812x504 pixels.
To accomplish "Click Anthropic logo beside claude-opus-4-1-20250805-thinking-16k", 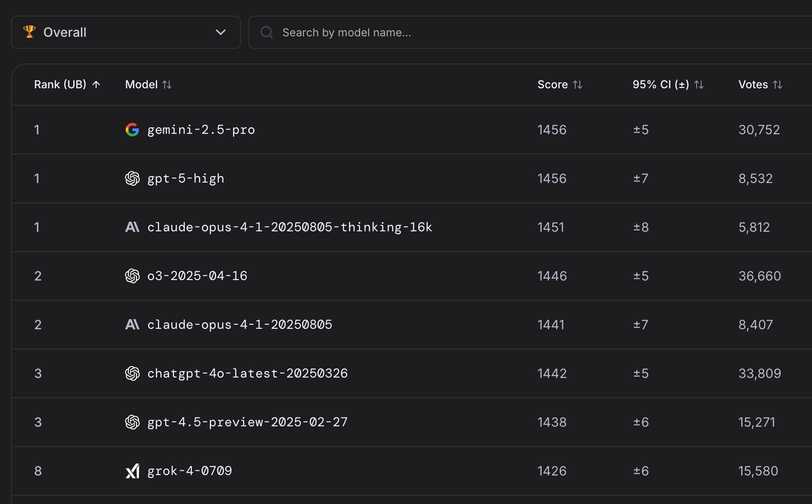I will (132, 227).
